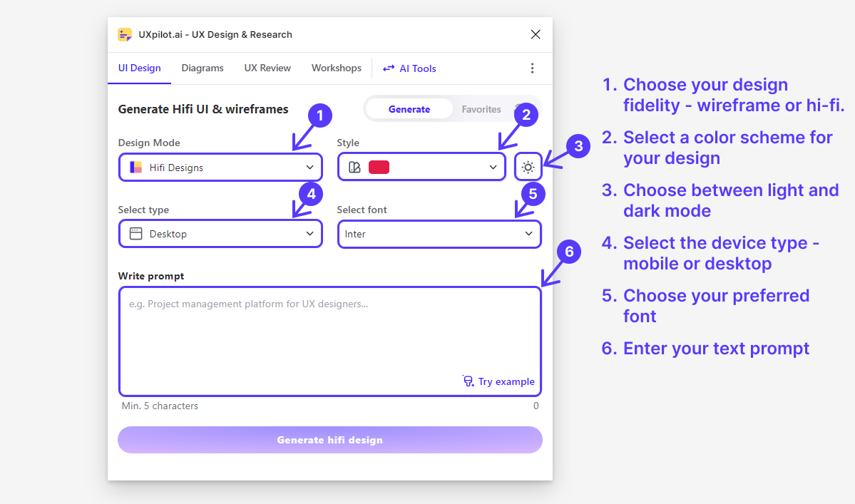Click the 'Min. 5 characters' hint text
855x504 pixels.
click(160, 406)
